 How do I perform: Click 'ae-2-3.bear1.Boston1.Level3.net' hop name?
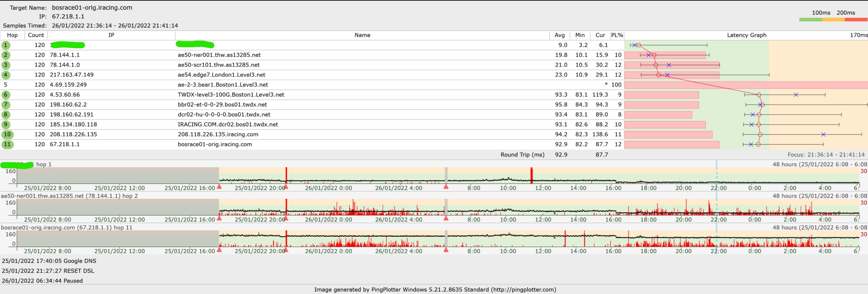point(223,84)
